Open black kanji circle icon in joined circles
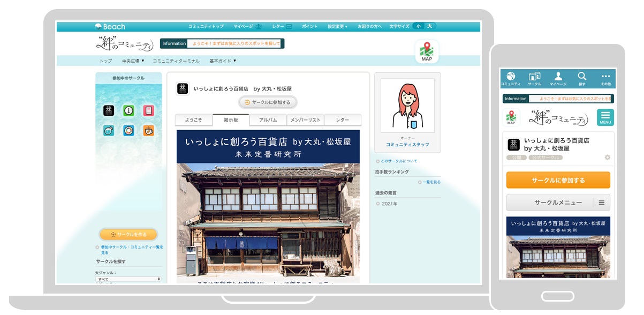Image resolution: width=644 pixels, height=315 pixels. coord(109,110)
